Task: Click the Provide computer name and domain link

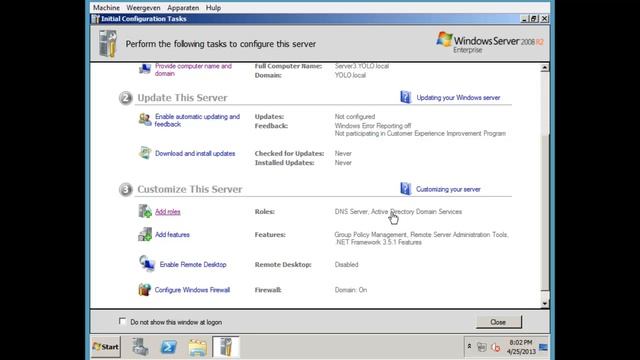Action: pyautogui.click(x=193, y=70)
